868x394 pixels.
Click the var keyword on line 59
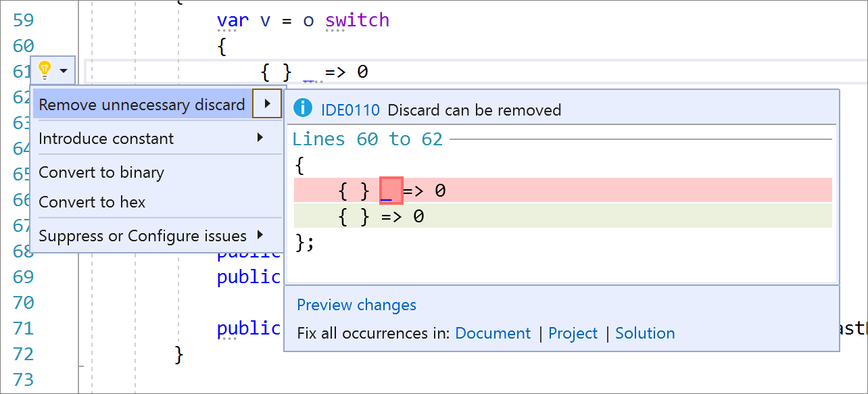tap(233, 20)
